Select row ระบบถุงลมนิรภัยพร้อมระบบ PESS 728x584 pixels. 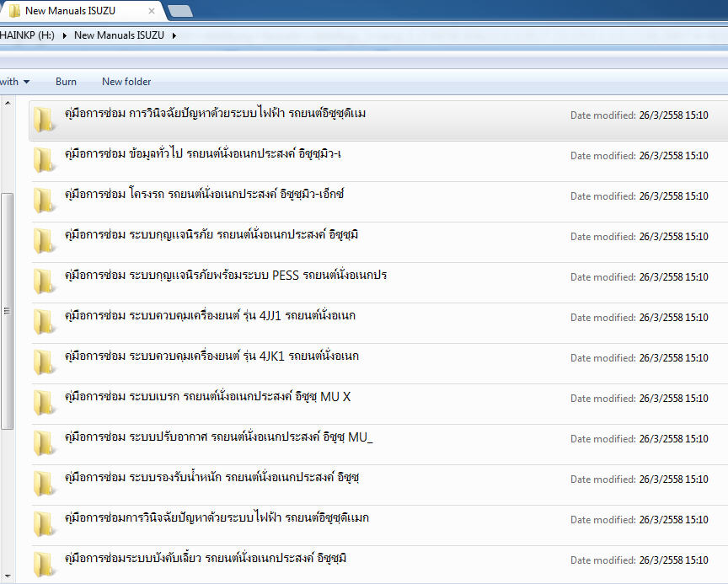point(378,281)
